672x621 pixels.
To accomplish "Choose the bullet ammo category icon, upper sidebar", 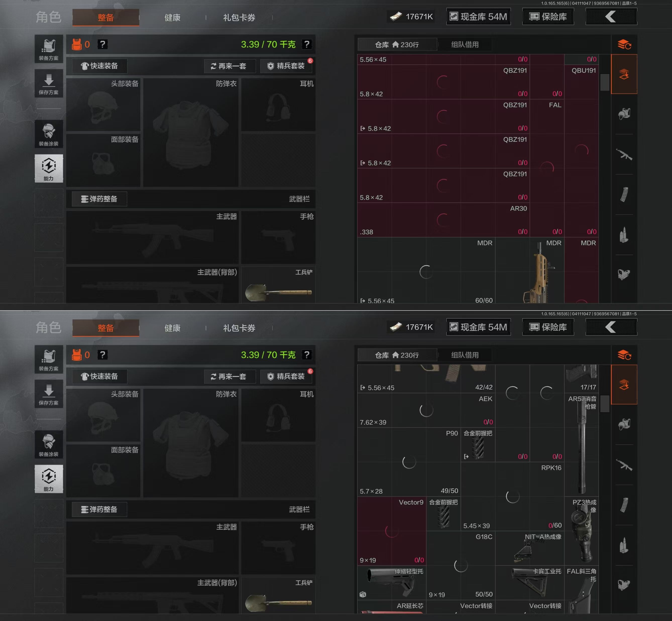I will click(624, 235).
